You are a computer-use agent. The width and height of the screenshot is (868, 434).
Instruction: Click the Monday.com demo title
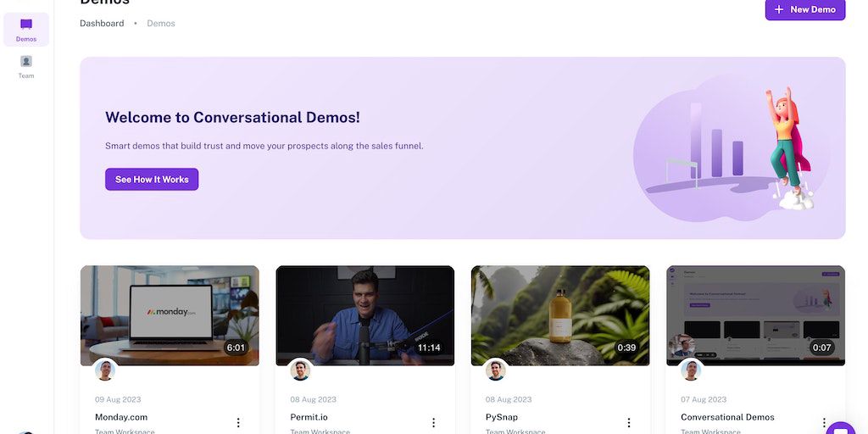[121, 417]
